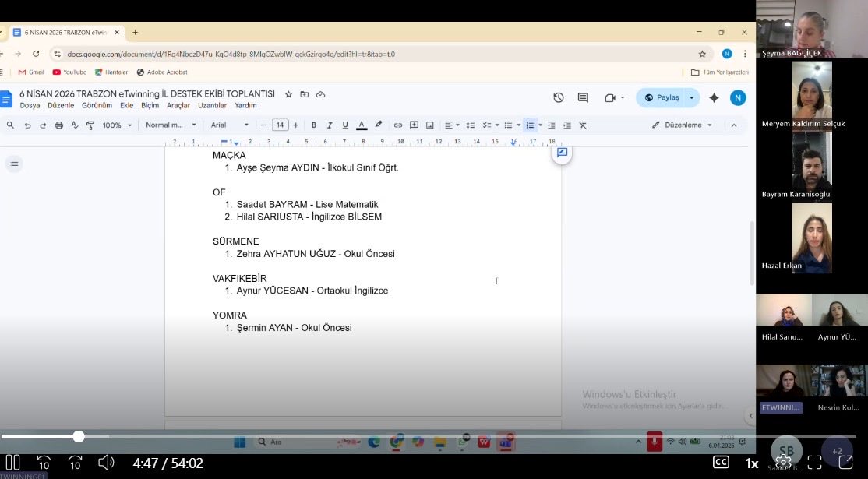This screenshot has height=479, width=868.
Task: Add a comment from toolbar icon
Action: [x=414, y=125]
